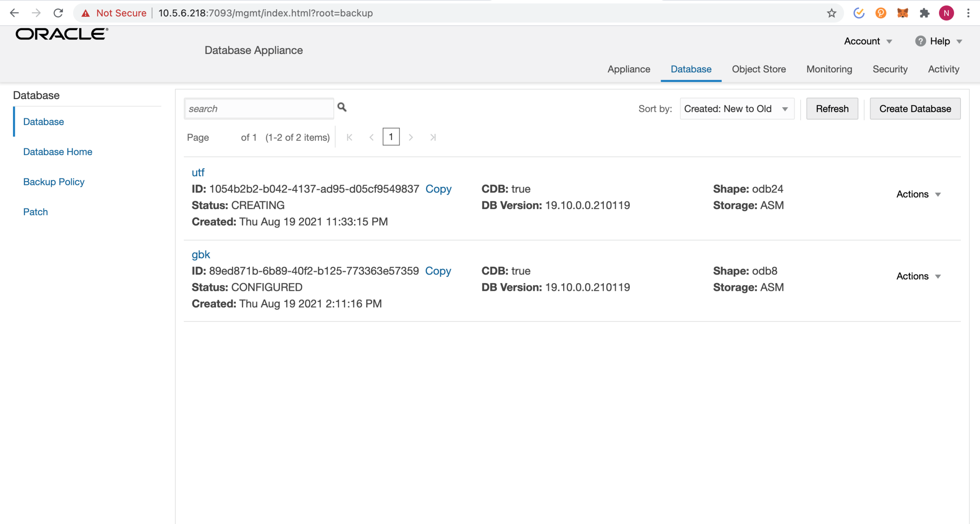Go to last page pagination arrow
Screen dimensions: 980x524
pos(433,137)
